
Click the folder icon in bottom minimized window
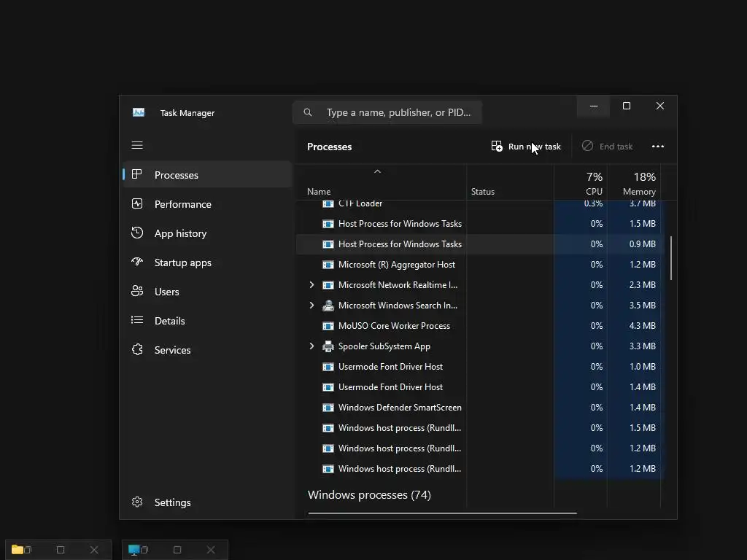pyautogui.click(x=18, y=550)
